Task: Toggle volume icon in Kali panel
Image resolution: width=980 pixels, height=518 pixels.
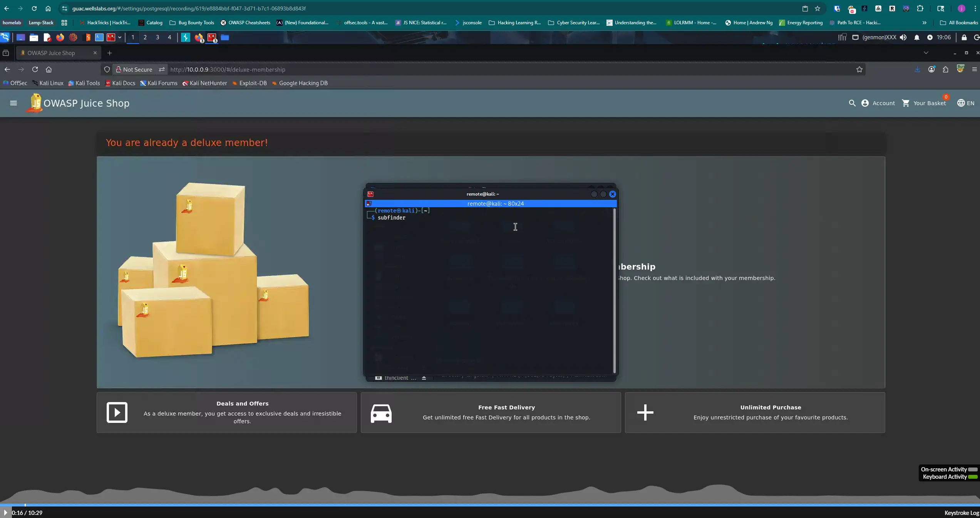Action: (x=903, y=37)
